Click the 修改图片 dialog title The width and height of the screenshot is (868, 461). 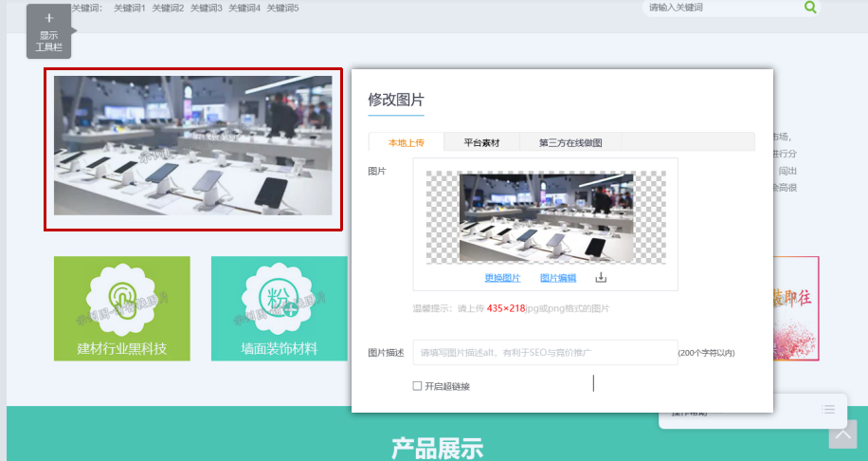[396, 100]
